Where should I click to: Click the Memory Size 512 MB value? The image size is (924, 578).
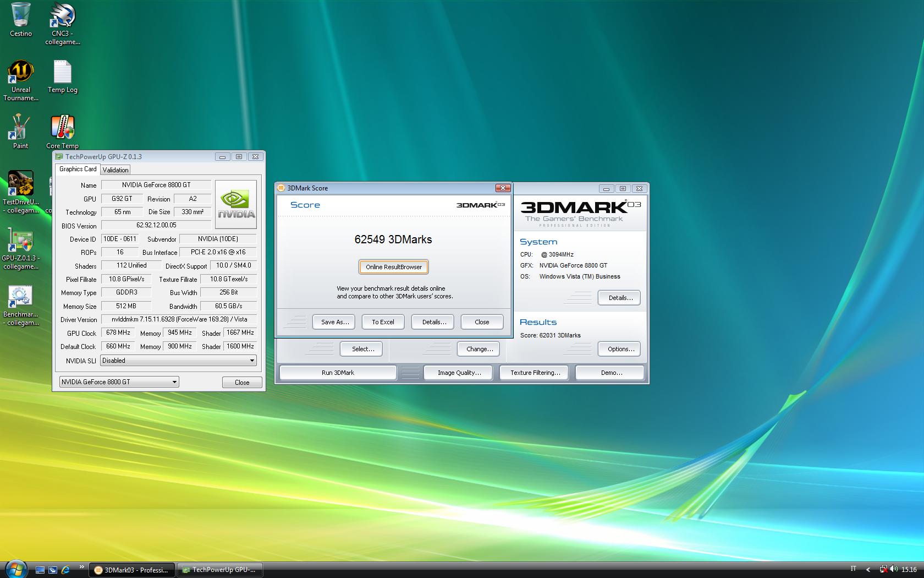[x=126, y=306]
